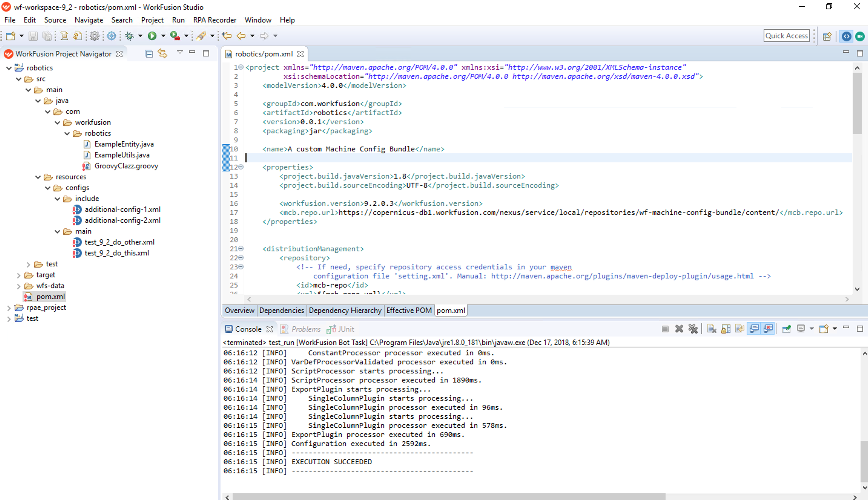Click Remove All Terminated Launches icon
This screenshot has width=868, height=500.
click(693, 329)
